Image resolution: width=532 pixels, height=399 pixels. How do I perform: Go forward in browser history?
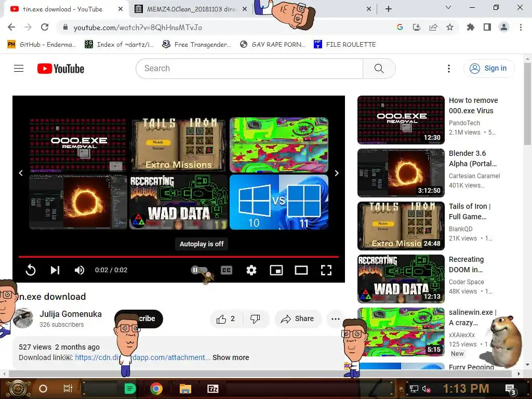pyautogui.click(x=28, y=27)
